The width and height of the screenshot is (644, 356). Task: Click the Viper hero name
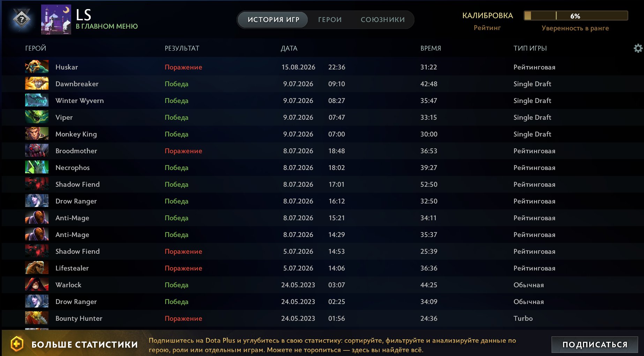pyautogui.click(x=64, y=117)
